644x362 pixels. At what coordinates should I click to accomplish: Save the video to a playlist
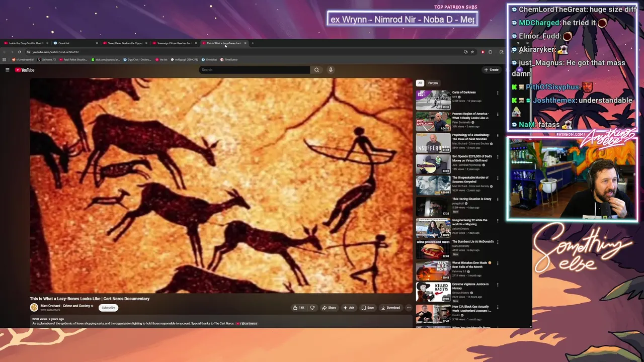368,308
